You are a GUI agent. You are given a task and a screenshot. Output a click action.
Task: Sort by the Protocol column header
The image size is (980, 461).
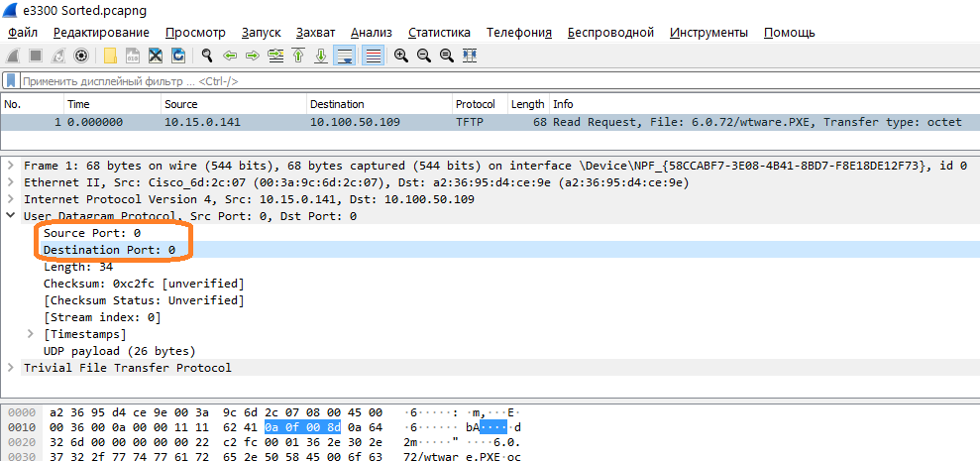(x=476, y=104)
